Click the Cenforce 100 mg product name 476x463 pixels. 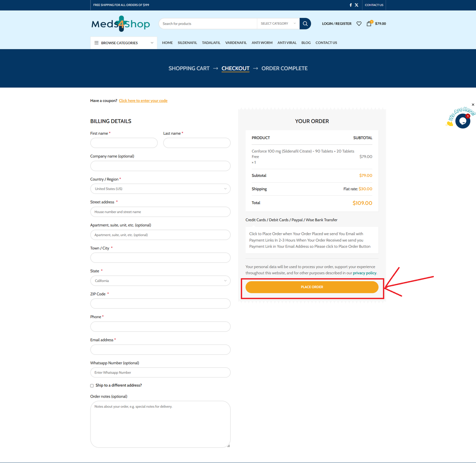coord(303,154)
